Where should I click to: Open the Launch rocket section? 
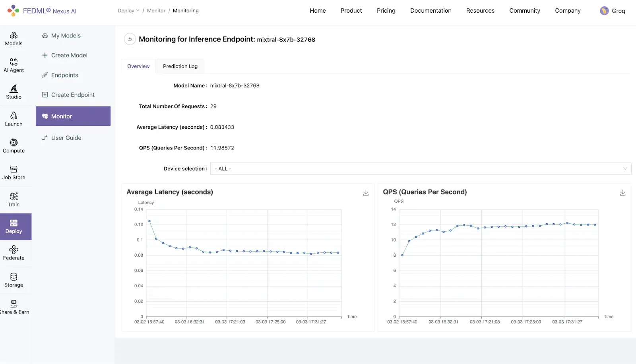[14, 119]
